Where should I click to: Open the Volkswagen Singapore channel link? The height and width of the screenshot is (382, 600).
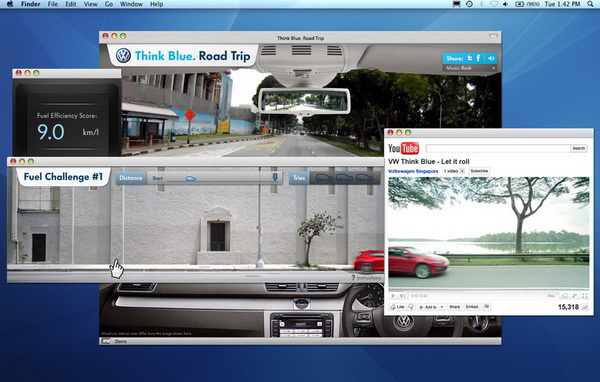(413, 171)
